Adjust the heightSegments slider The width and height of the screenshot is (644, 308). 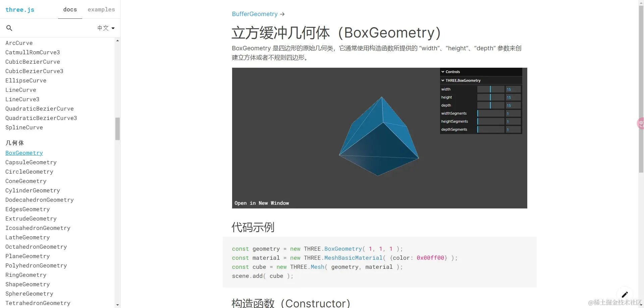click(x=491, y=121)
